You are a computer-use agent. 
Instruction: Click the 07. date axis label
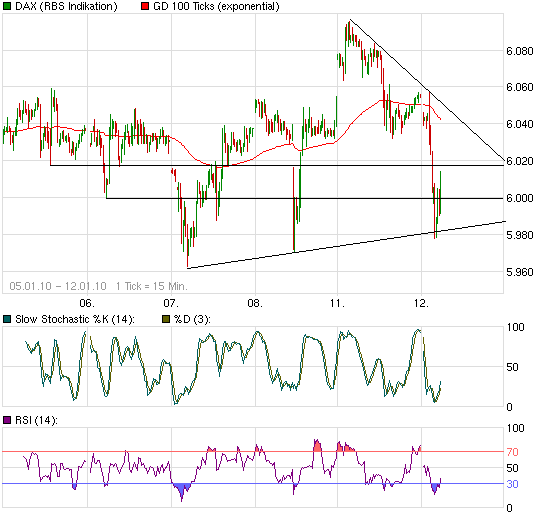[x=171, y=303]
